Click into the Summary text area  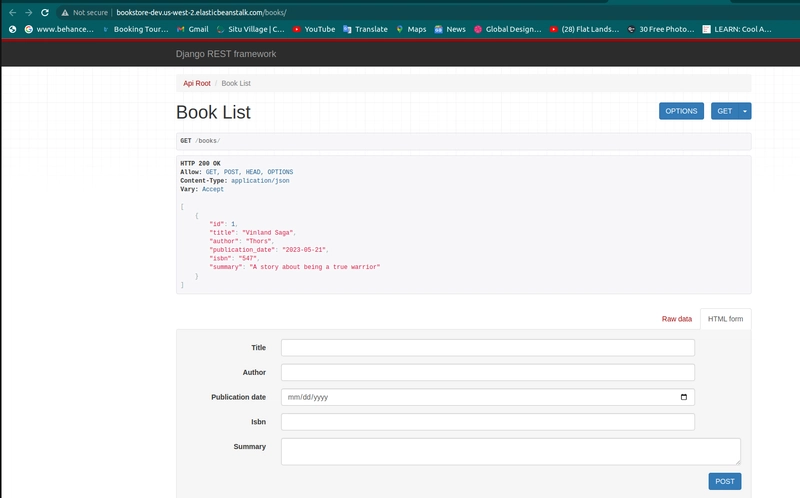click(x=510, y=451)
